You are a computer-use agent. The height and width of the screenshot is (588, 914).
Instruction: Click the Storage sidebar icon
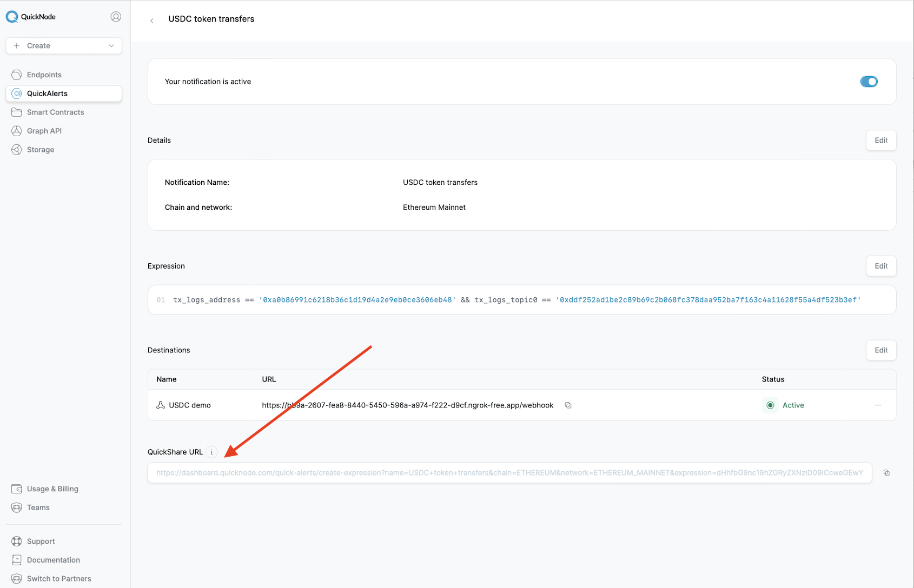(17, 150)
